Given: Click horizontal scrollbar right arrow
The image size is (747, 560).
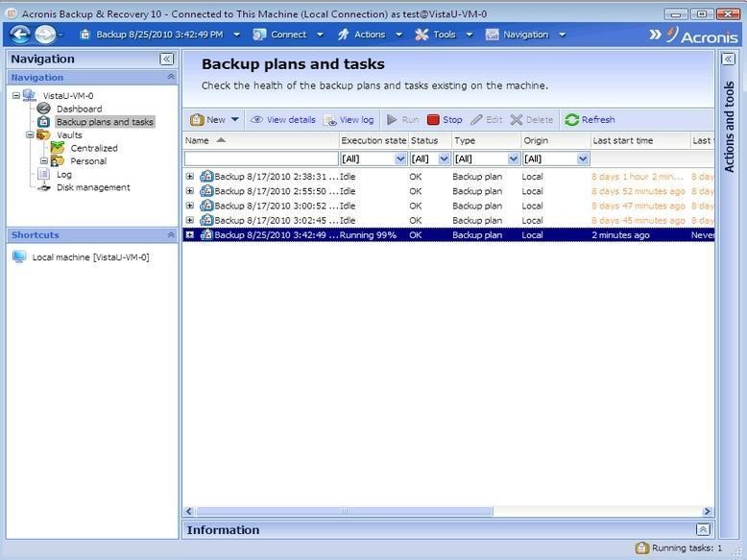Looking at the screenshot, I should click(x=708, y=511).
